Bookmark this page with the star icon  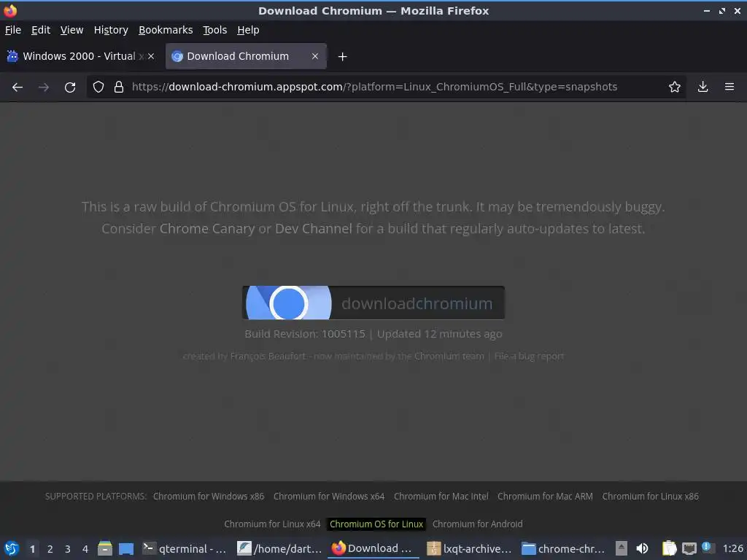pyautogui.click(x=674, y=87)
